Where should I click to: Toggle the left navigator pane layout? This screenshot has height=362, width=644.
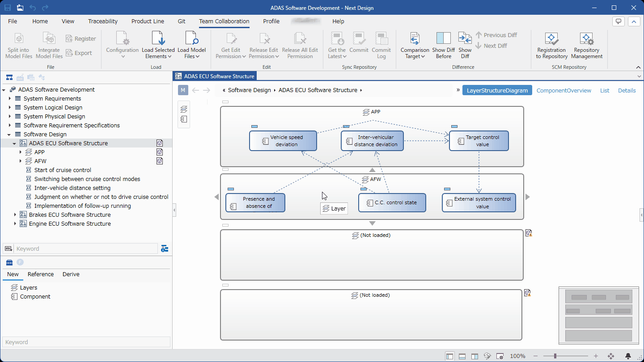click(x=450, y=356)
